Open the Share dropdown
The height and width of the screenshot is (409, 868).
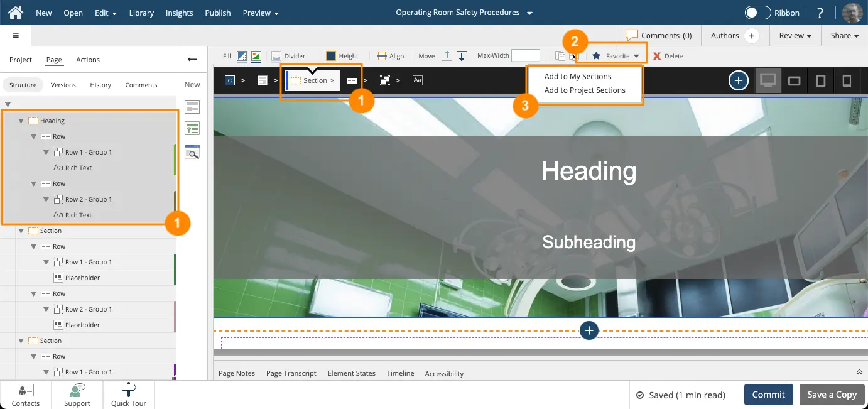(x=845, y=36)
